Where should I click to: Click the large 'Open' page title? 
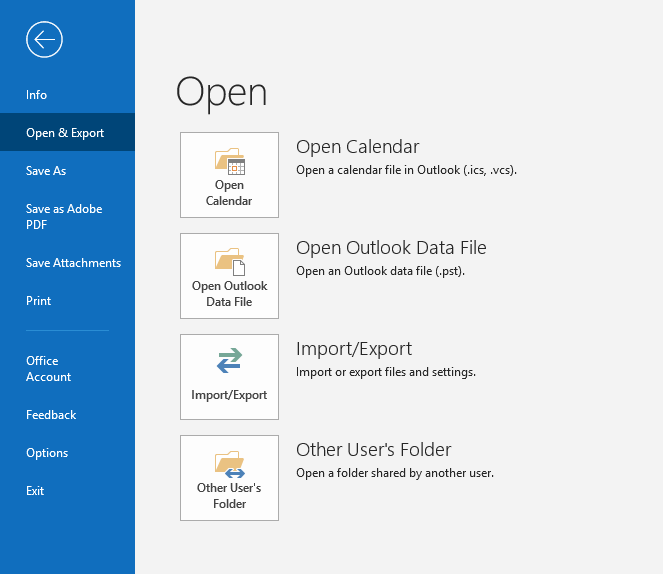[222, 94]
